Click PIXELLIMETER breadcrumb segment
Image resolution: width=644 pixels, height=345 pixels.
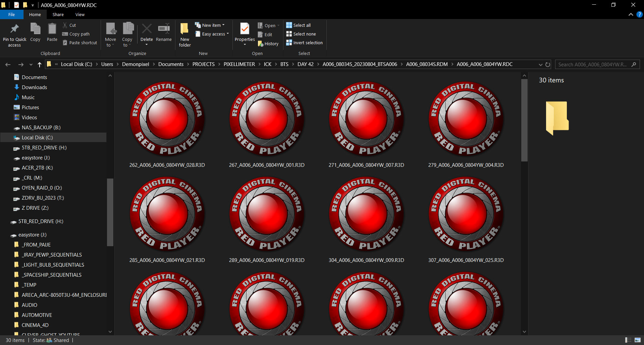click(239, 64)
